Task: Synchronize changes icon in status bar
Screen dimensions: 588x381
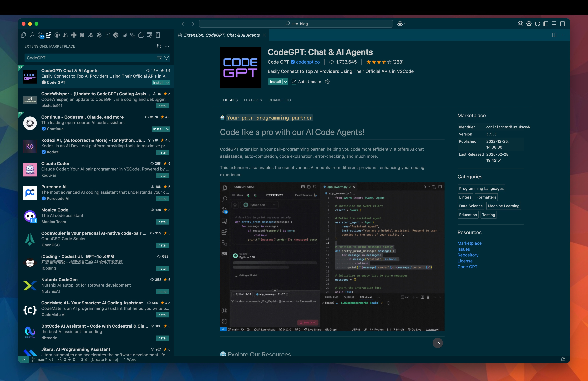Action: tap(51, 360)
